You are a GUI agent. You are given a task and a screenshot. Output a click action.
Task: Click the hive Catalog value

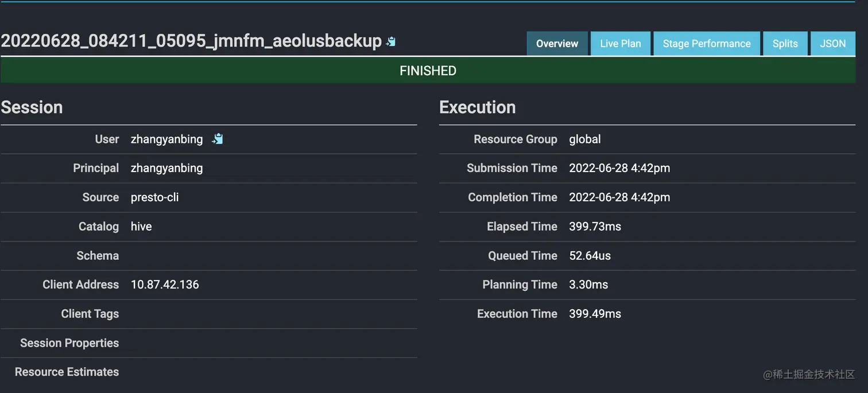[x=141, y=227]
